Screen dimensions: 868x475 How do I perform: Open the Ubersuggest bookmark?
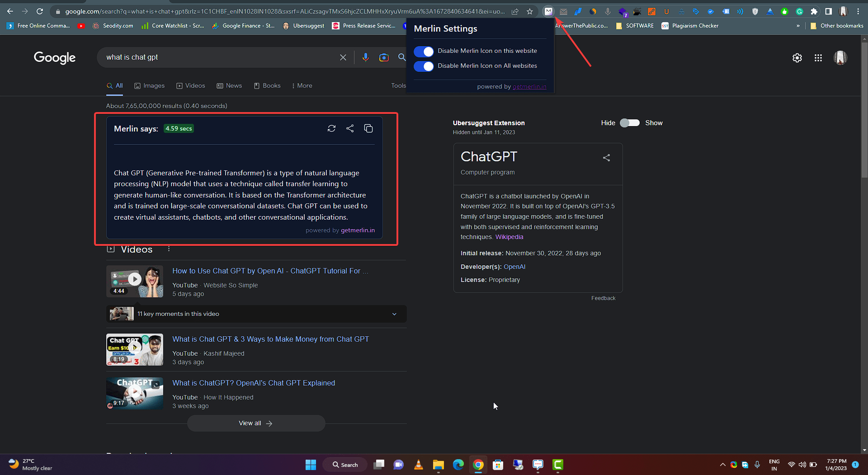(x=303, y=26)
